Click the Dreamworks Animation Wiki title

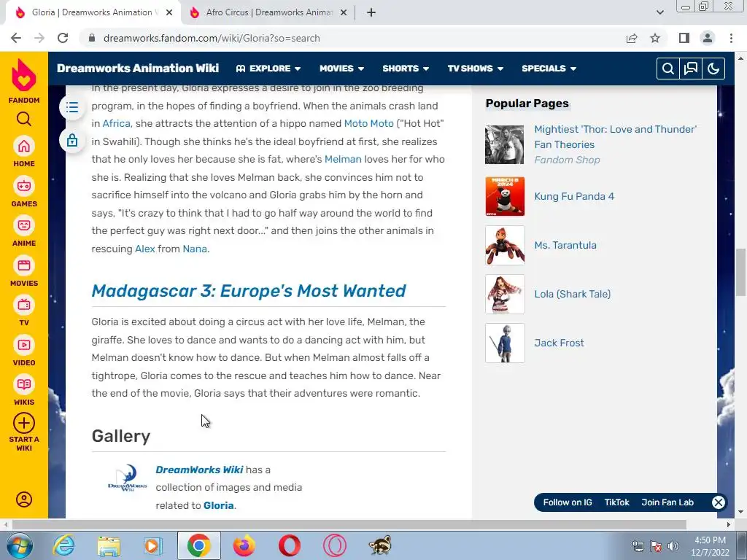point(138,69)
